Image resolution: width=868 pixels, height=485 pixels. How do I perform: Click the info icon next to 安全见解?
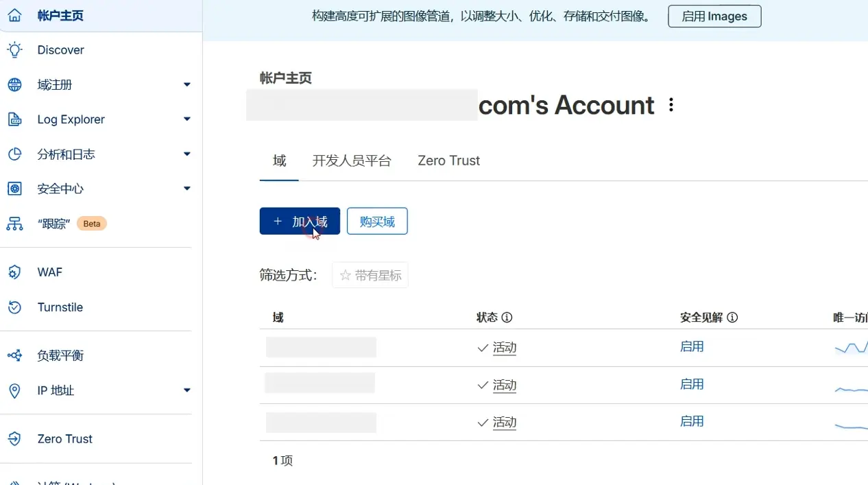[x=732, y=318]
